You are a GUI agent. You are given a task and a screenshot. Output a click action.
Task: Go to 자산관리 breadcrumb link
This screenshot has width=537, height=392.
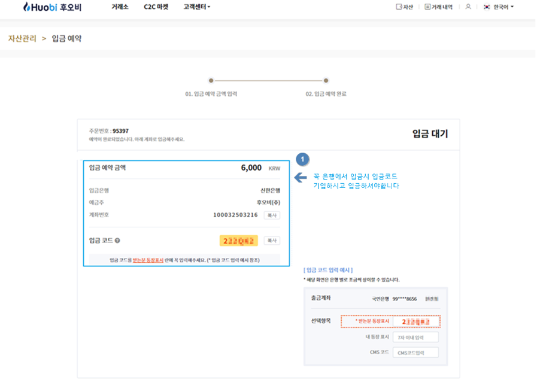point(22,38)
